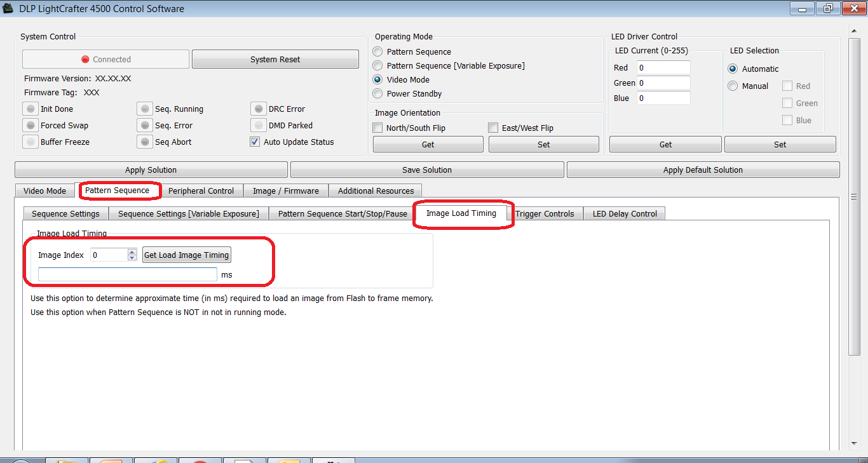Select Manual LED selection
Viewport: 868px width, 463px height.
click(733, 86)
